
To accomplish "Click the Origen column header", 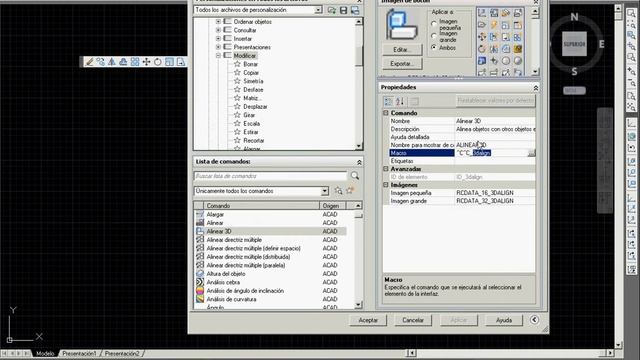I will (x=333, y=206).
